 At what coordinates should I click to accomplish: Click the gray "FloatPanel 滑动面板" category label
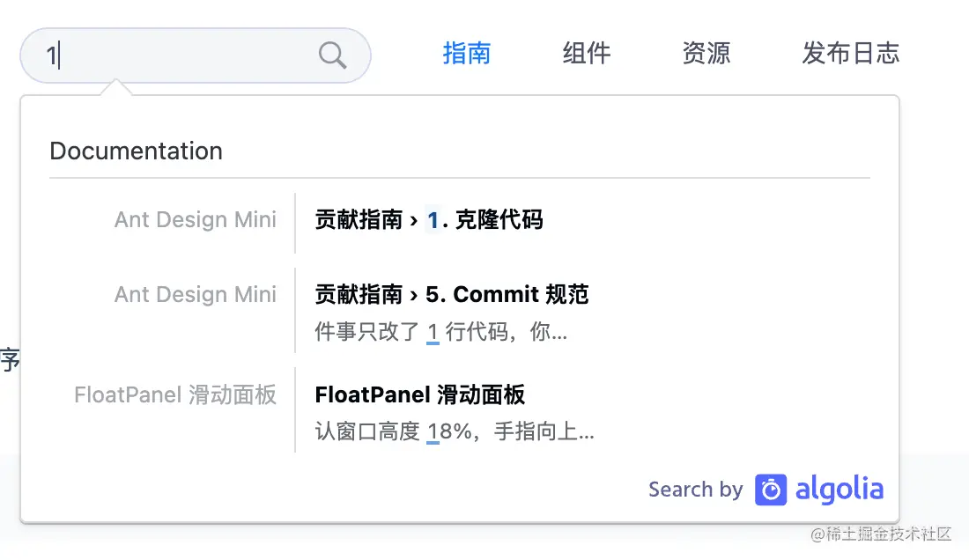click(175, 394)
